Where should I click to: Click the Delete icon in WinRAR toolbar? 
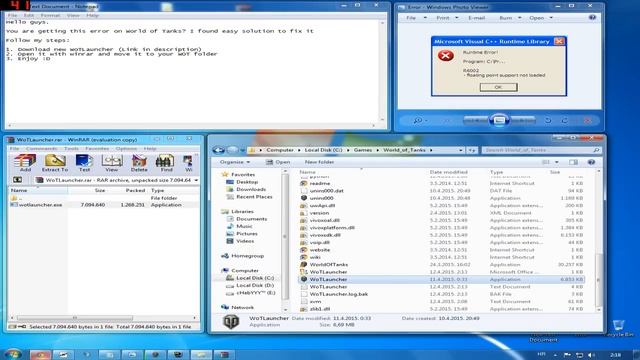139,163
